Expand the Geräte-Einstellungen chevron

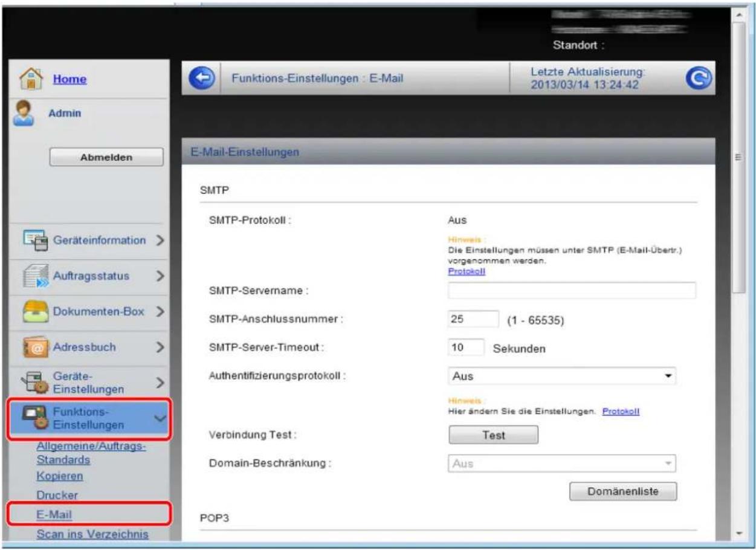[160, 383]
